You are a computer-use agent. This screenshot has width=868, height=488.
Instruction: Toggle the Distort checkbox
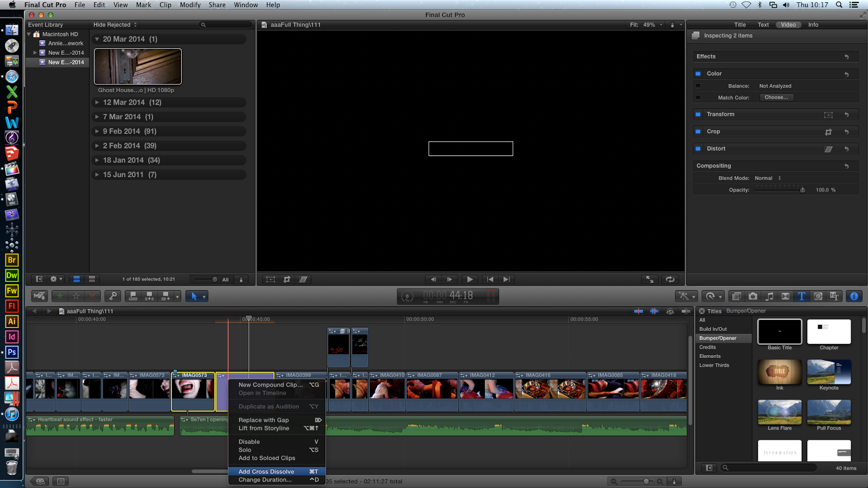pyautogui.click(x=698, y=149)
